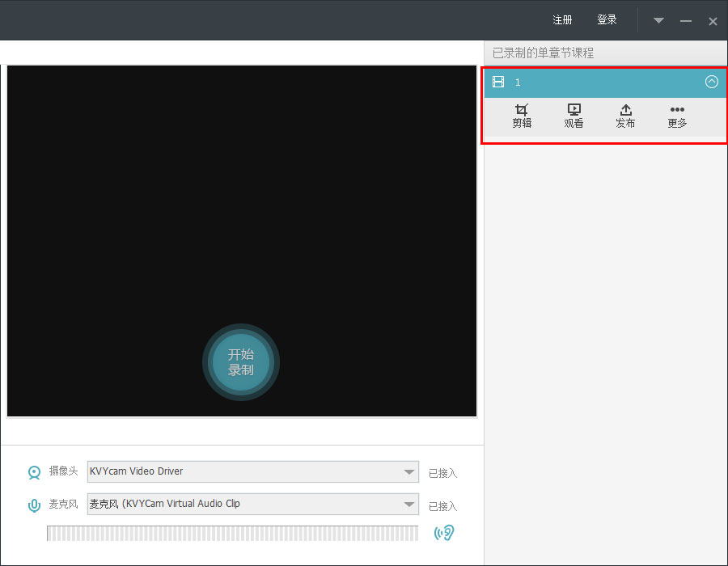728x566 pixels.
Task: Select the recording row titled 1
Action: (x=599, y=82)
